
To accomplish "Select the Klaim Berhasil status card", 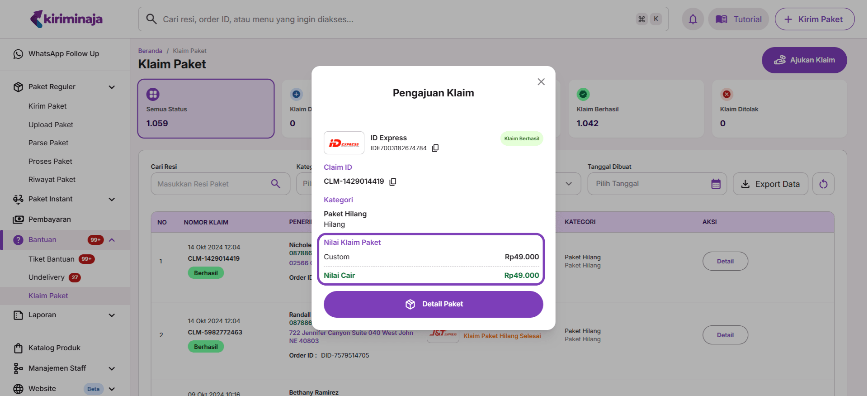I will [635, 109].
